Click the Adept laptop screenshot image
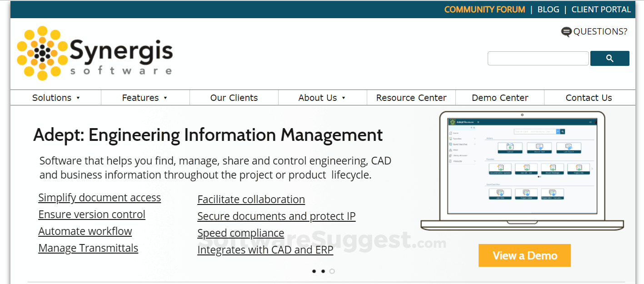 [x=522, y=170]
